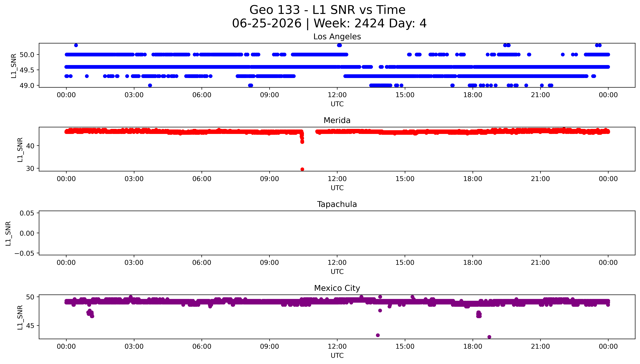Screen dimensions: 640x364
Task: Click the empty Tapachula plot area center
Action: [337, 233]
